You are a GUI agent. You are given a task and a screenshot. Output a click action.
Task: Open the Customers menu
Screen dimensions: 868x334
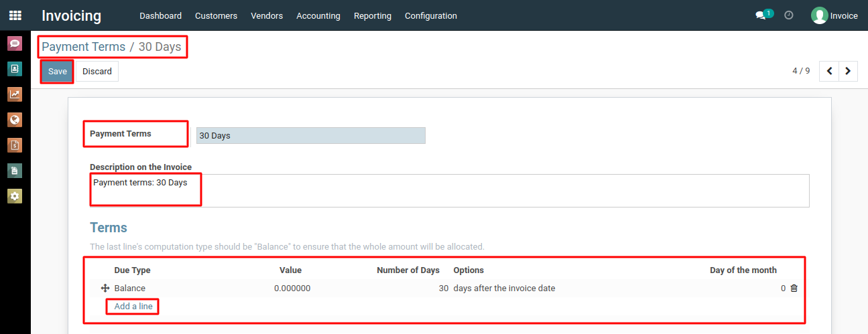click(x=216, y=15)
